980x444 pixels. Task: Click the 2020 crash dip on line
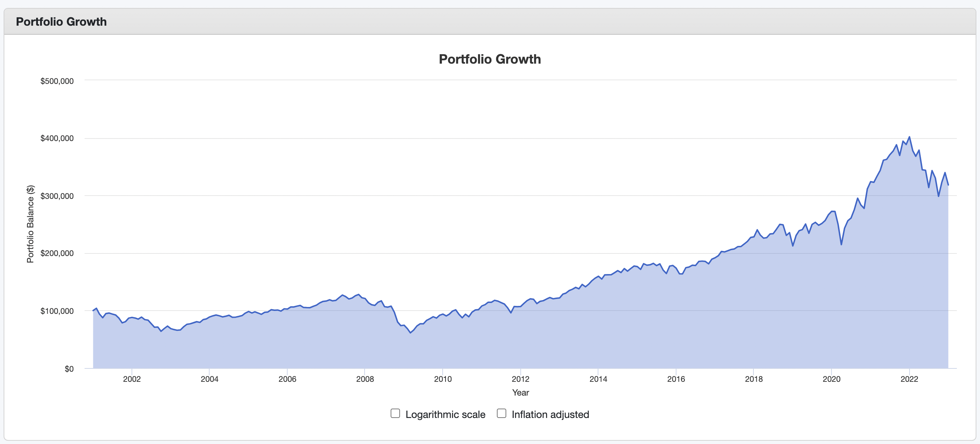(841, 244)
